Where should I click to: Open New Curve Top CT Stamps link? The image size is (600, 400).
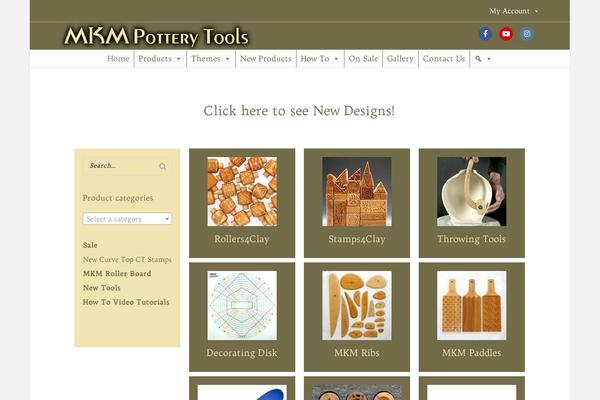point(127,260)
